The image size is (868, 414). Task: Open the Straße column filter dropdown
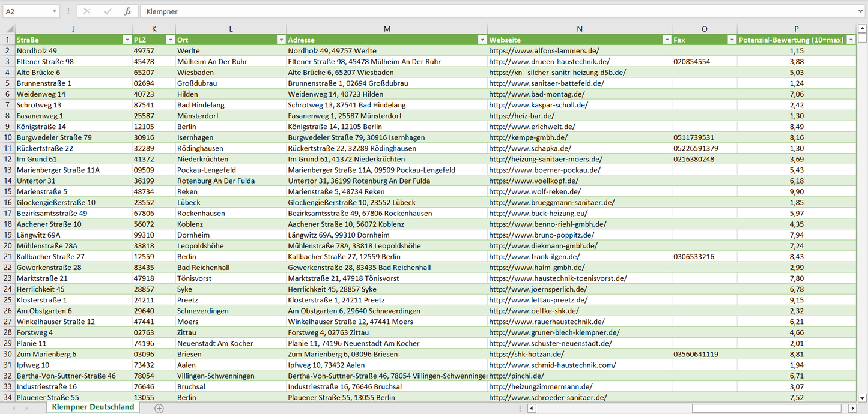coord(126,40)
